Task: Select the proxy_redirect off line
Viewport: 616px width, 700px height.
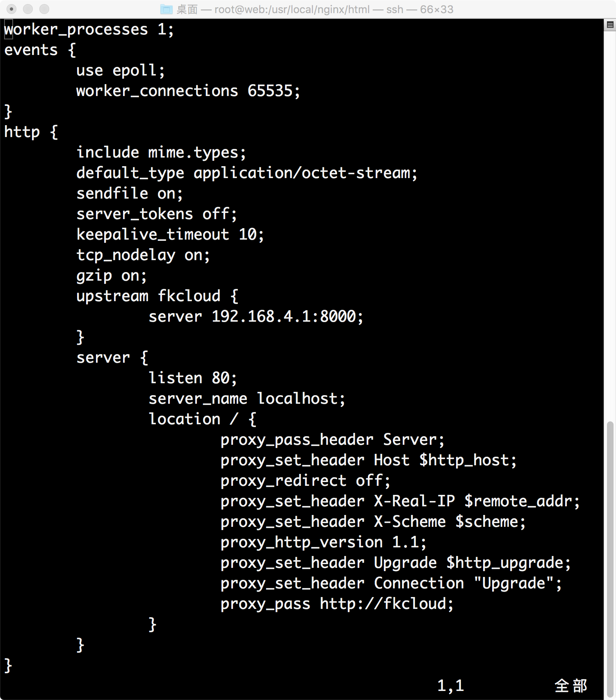Action: point(305,480)
